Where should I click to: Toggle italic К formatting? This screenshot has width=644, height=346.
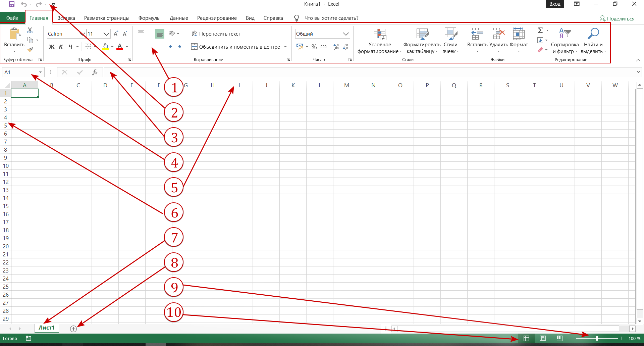[61, 47]
